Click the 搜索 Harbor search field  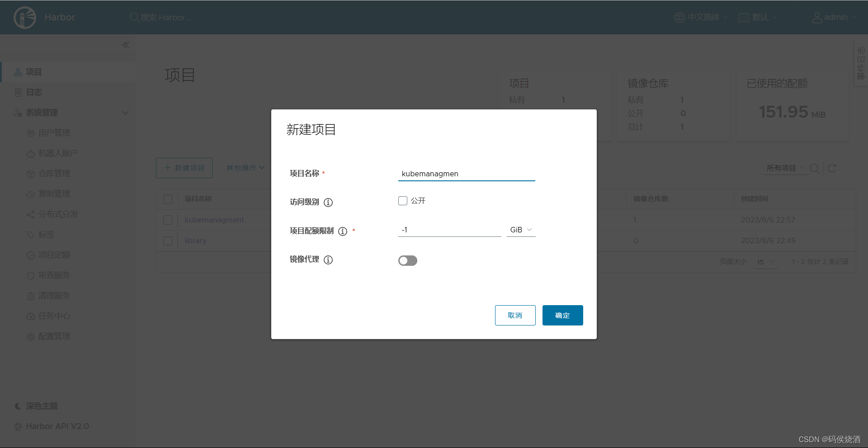166,17
